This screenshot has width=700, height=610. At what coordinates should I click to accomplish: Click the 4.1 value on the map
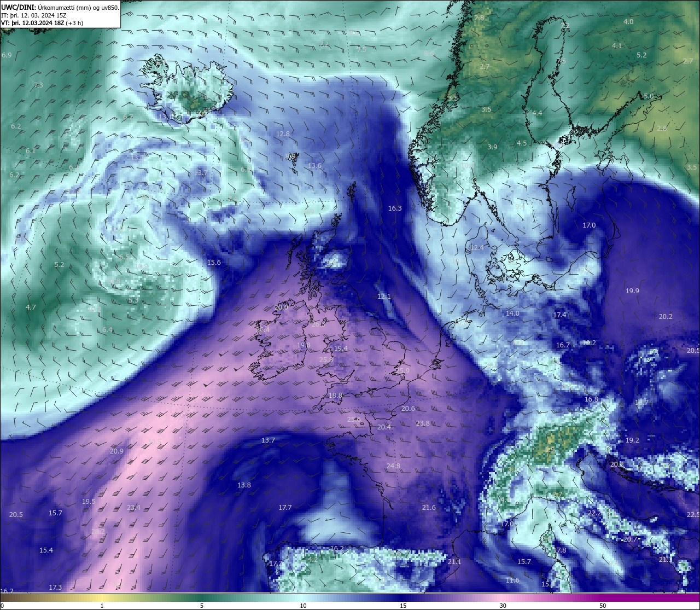click(617, 46)
